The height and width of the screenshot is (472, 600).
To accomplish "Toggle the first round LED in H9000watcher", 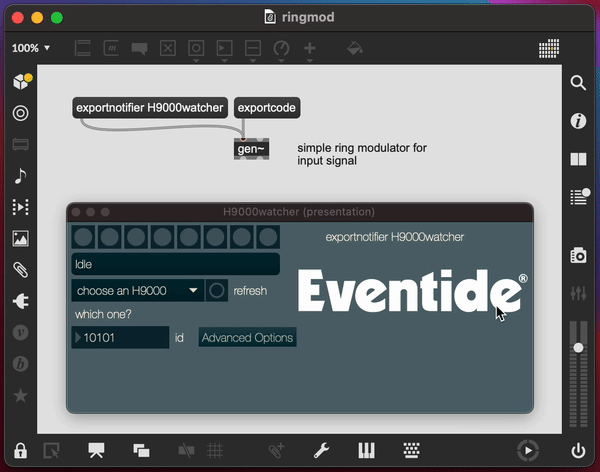I will pyautogui.click(x=83, y=237).
